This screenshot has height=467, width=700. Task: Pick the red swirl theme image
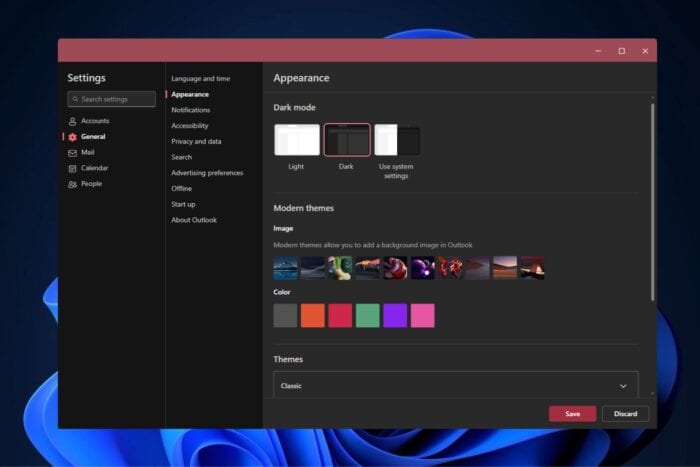(395, 268)
